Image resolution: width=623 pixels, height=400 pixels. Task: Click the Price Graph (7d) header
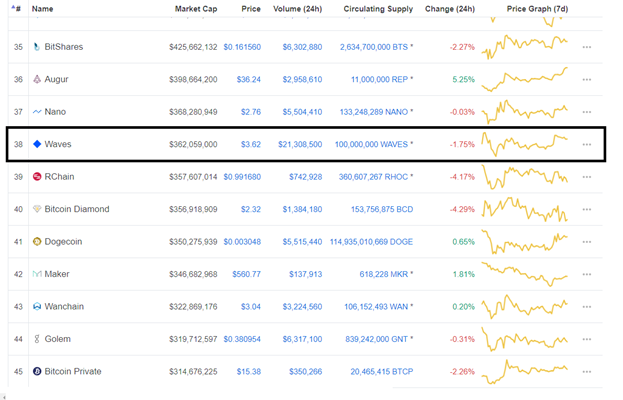pyautogui.click(x=537, y=9)
